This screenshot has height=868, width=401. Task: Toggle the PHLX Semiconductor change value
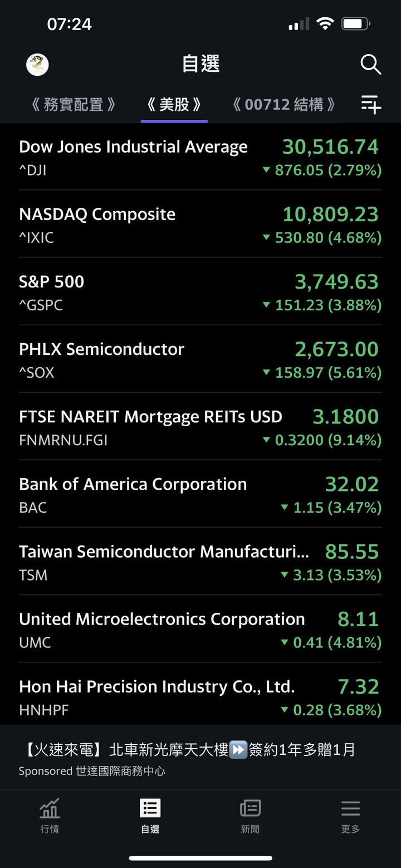(x=322, y=373)
